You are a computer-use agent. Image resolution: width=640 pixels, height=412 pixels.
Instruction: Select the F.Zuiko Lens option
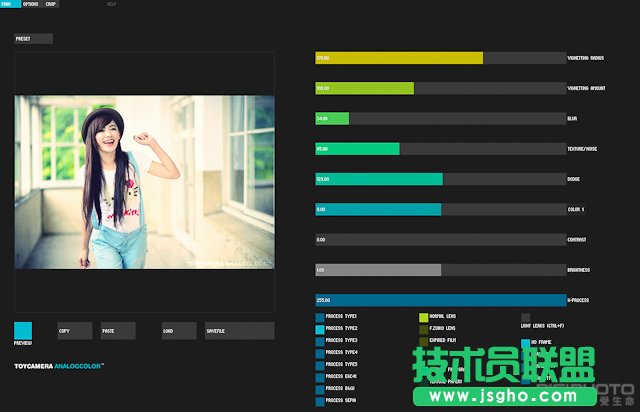tap(423, 329)
